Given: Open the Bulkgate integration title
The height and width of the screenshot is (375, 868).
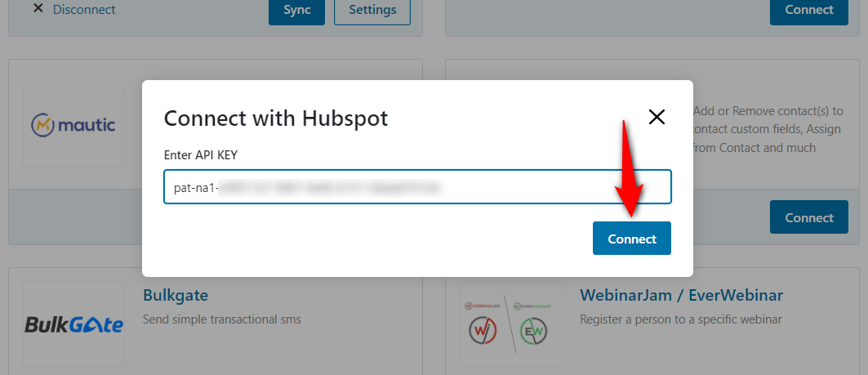Looking at the screenshot, I should [x=176, y=294].
